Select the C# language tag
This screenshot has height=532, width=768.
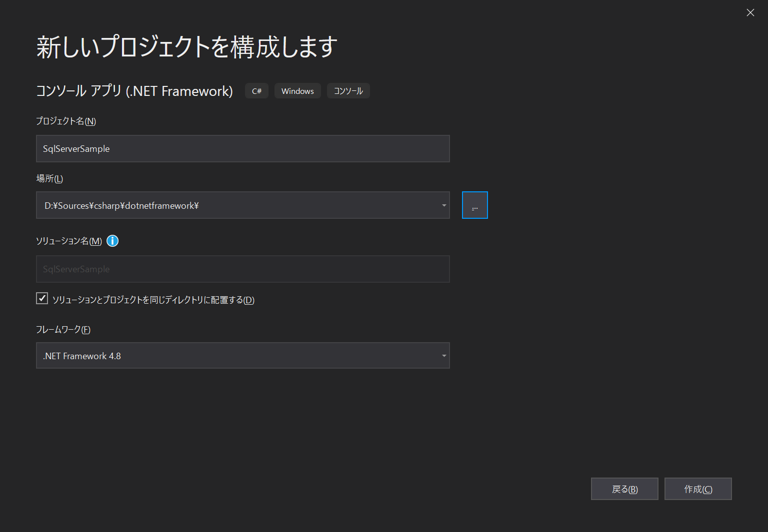coord(256,90)
